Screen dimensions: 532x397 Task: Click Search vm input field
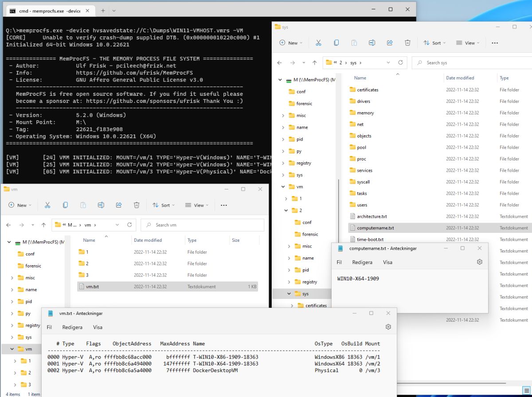point(202,225)
